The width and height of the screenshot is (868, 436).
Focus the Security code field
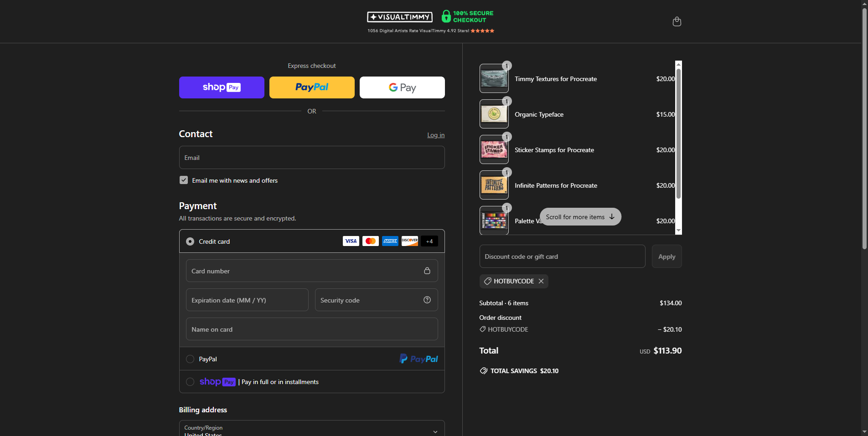click(377, 300)
